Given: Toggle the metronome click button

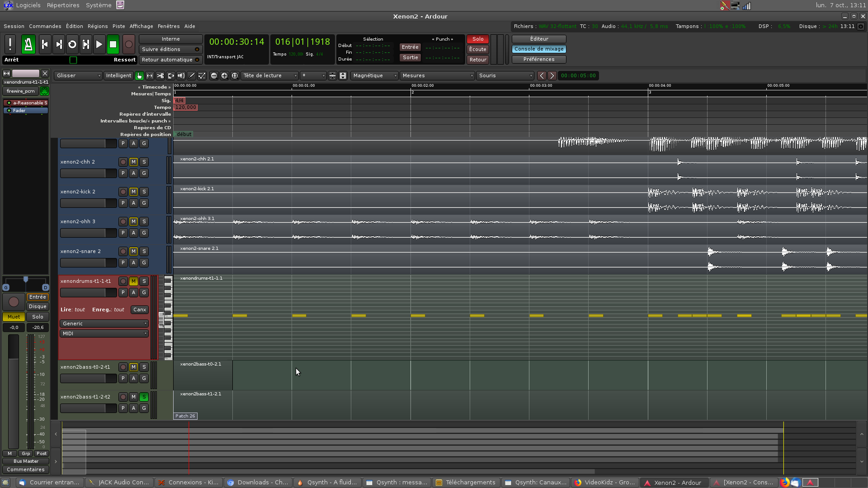Looking at the screenshot, I should click(28, 44).
